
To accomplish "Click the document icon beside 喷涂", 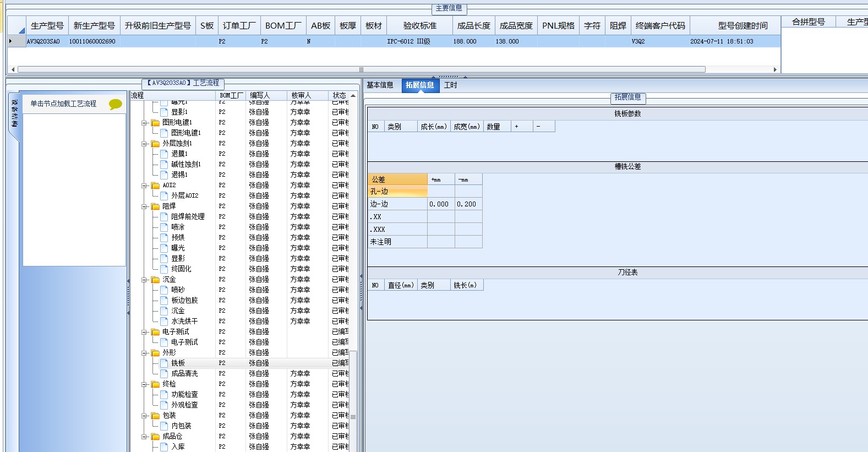I will pyautogui.click(x=164, y=227).
